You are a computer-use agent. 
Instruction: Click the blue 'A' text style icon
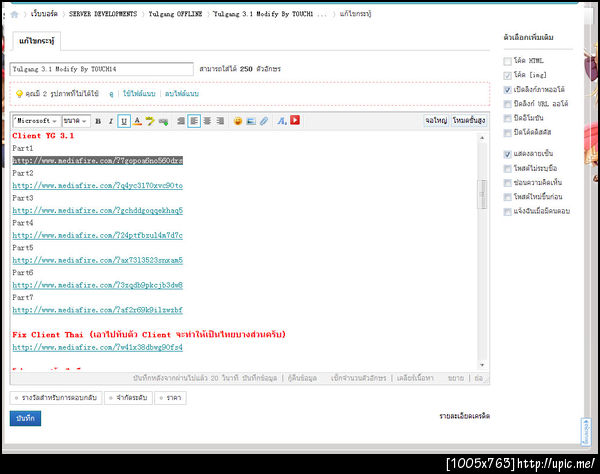click(x=282, y=121)
